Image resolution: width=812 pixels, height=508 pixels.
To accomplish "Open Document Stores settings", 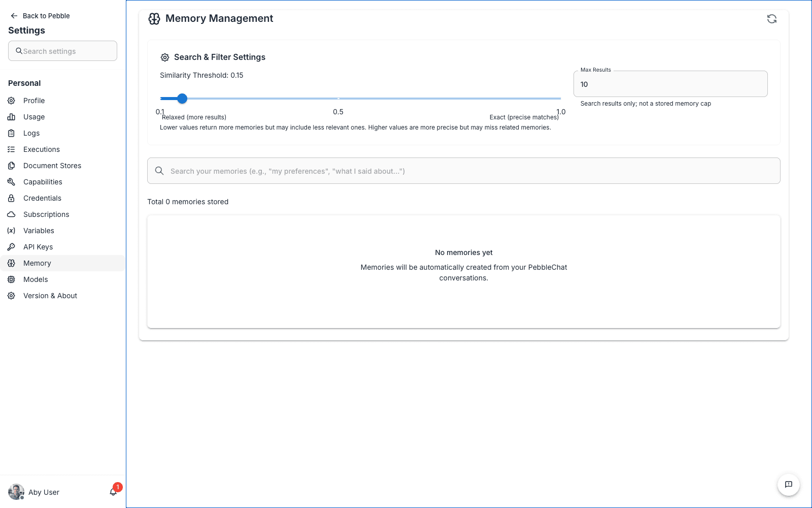I will pos(63,166).
